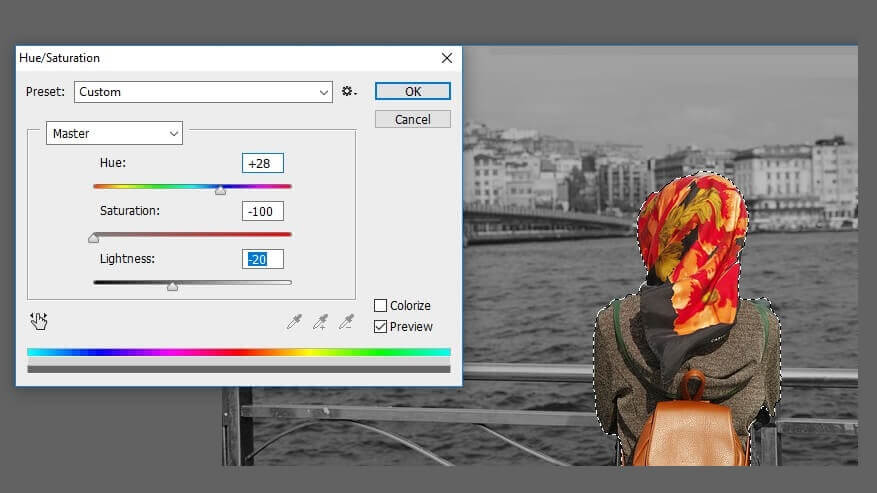The height and width of the screenshot is (493, 877).
Task: Click the top rainbow color bar
Action: (239, 352)
